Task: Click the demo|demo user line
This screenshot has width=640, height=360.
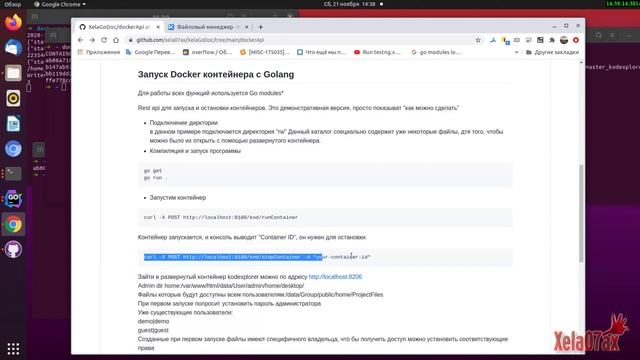Action: pyautogui.click(x=153, y=321)
